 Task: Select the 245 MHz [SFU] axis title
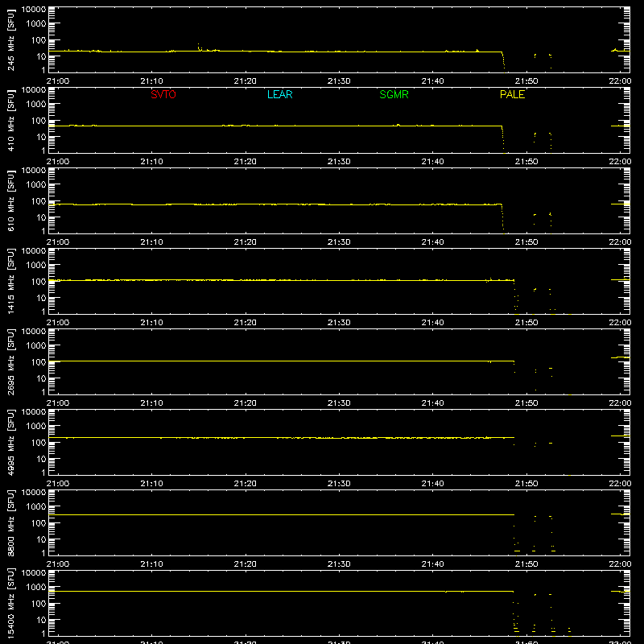pyautogui.click(x=10, y=39)
